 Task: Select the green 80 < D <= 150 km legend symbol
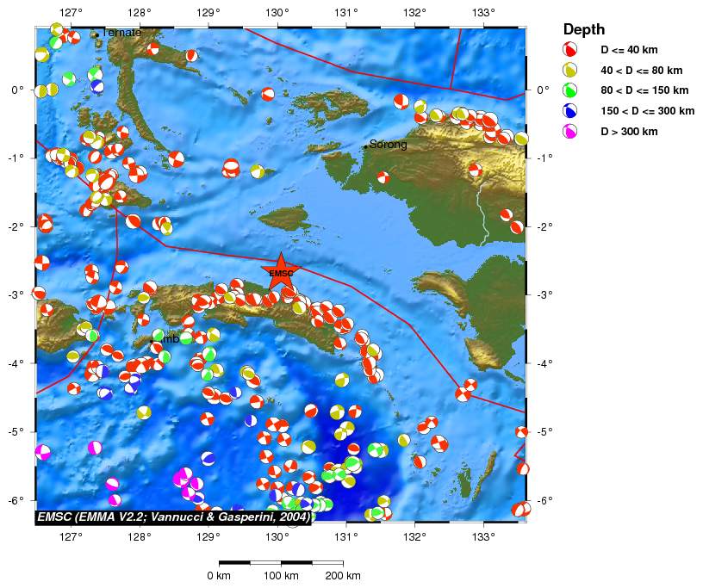[569, 90]
